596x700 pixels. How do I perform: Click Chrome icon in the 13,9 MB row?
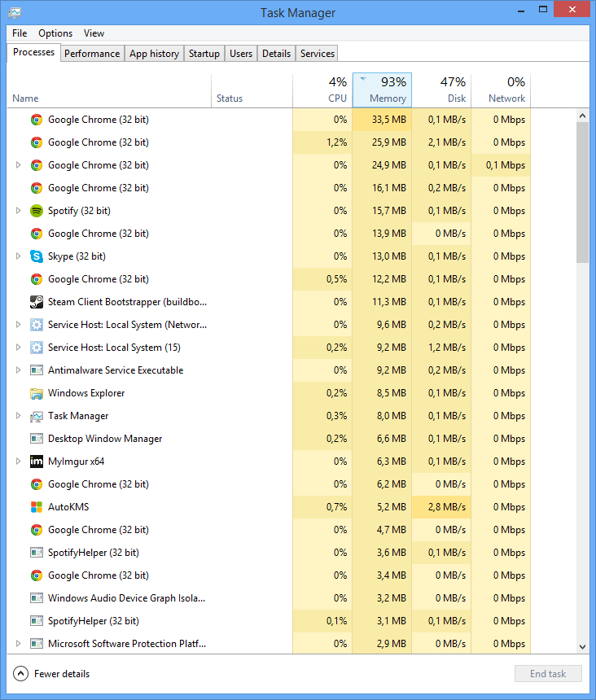point(36,234)
